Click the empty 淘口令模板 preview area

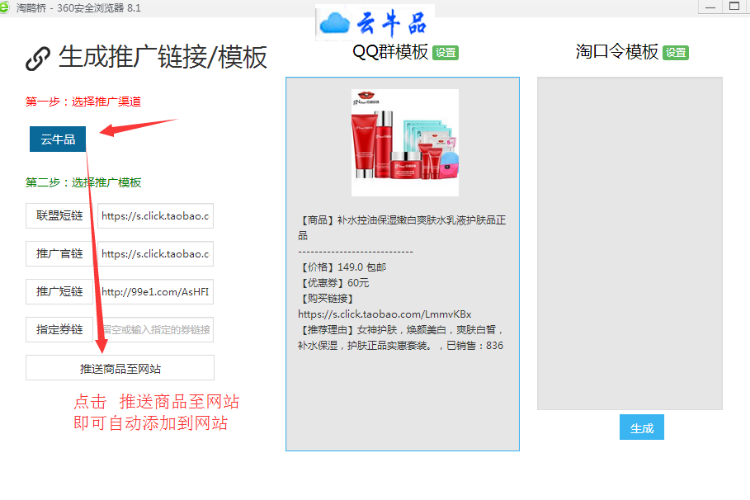(629, 243)
